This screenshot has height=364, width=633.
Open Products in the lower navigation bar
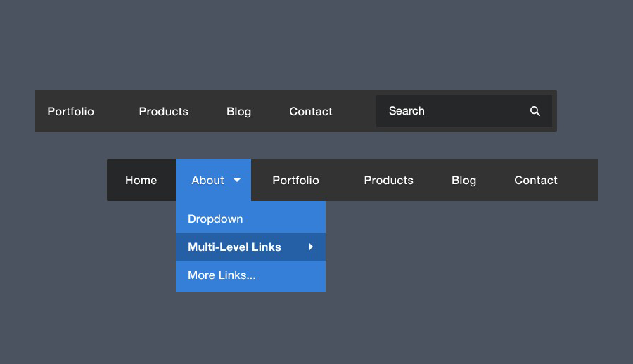pyautogui.click(x=388, y=181)
